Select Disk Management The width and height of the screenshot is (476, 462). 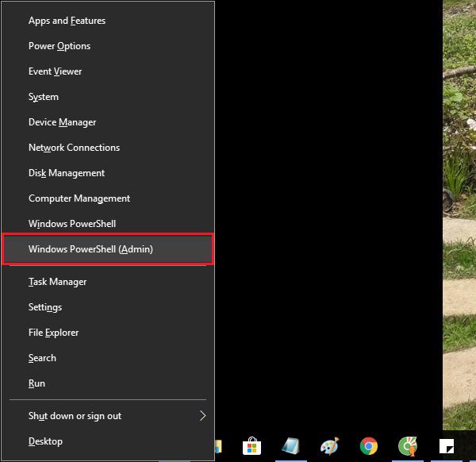pos(67,173)
